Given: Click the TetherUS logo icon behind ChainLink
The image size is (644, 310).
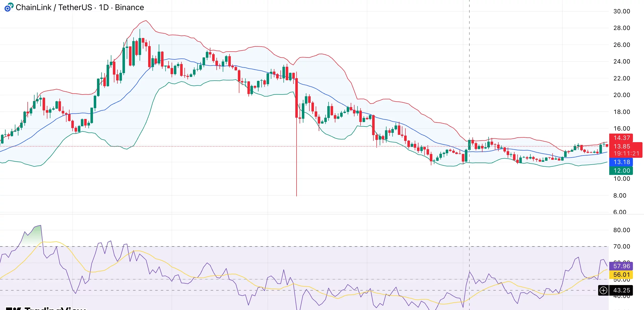Looking at the screenshot, I should tap(11, 6).
